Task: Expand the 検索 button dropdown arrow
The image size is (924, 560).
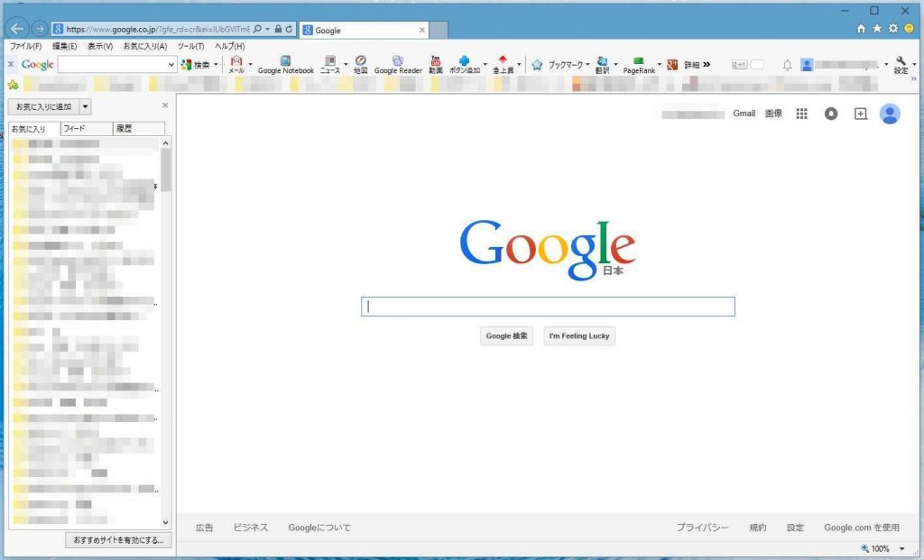Action: tap(216, 65)
